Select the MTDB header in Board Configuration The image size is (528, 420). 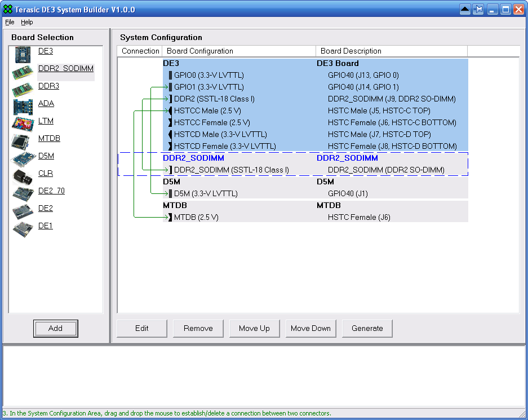[x=175, y=205]
